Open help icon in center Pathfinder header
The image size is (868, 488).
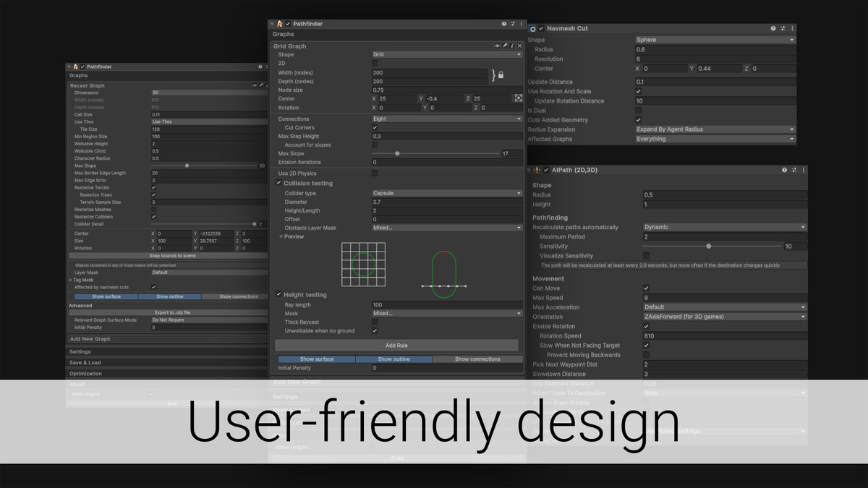pos(504,24)
